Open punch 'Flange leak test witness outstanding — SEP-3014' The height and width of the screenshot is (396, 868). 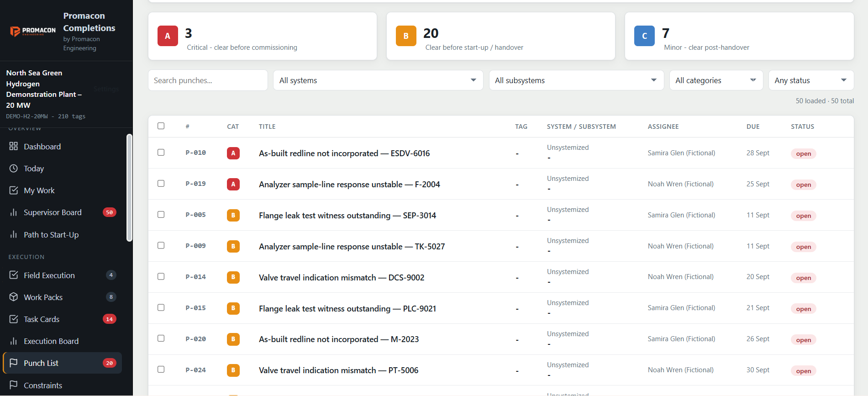[347, 215]
